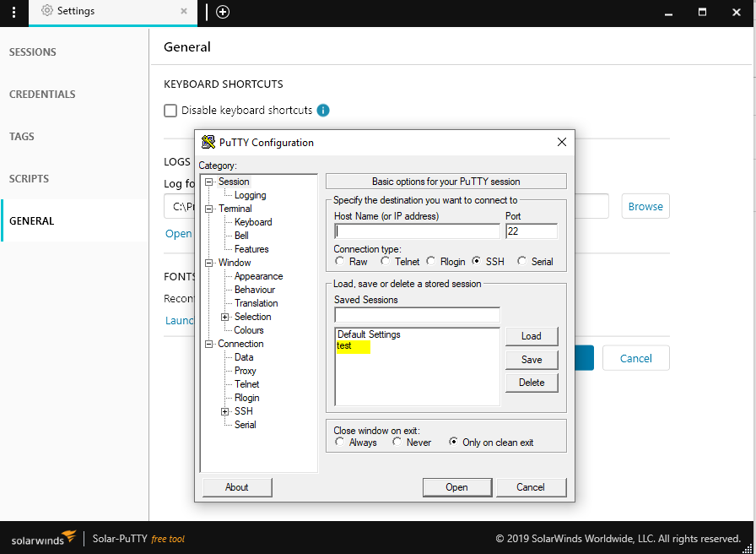
Task: Select Data category
Action: click(x=244, y=357)
